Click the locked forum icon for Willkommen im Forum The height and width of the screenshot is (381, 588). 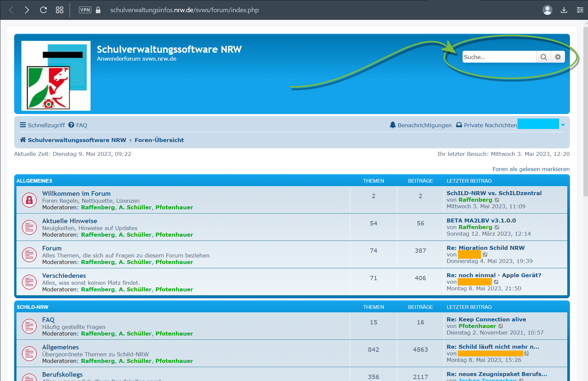click(x=29, y=200)
